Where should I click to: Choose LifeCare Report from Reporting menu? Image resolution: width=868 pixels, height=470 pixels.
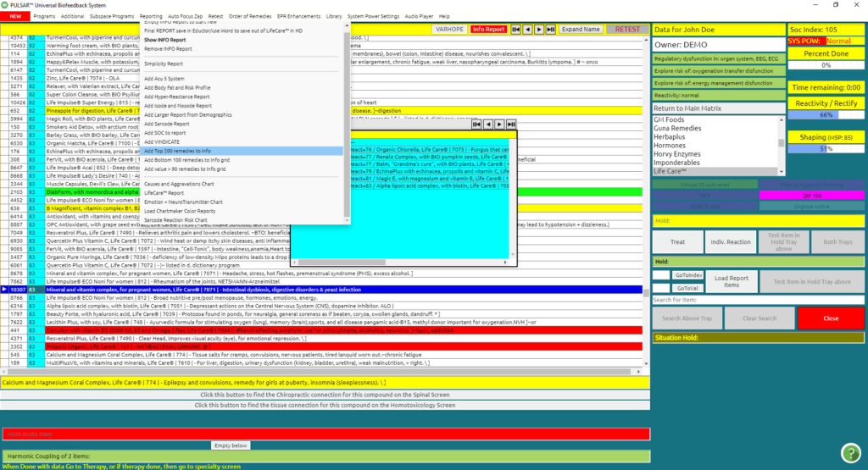tap(164, 192)
